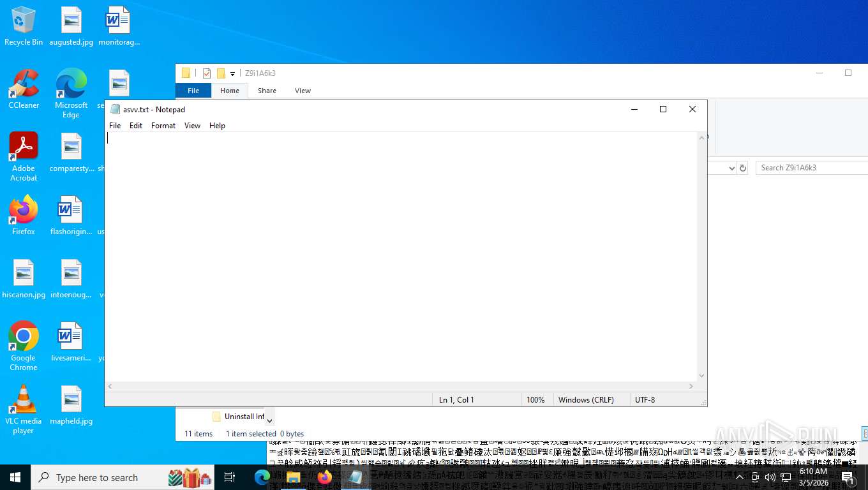This screenshot has height=490, width=868.
Task: Open Google Chrome desktop shortcut
Action: pyautogui.click(x=24, y=346)
